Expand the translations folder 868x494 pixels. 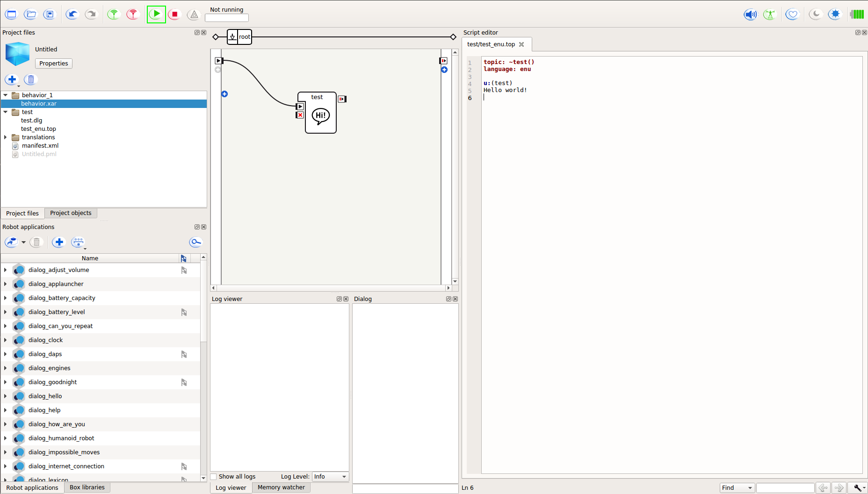pyautogui.click(x=6, y=137)
